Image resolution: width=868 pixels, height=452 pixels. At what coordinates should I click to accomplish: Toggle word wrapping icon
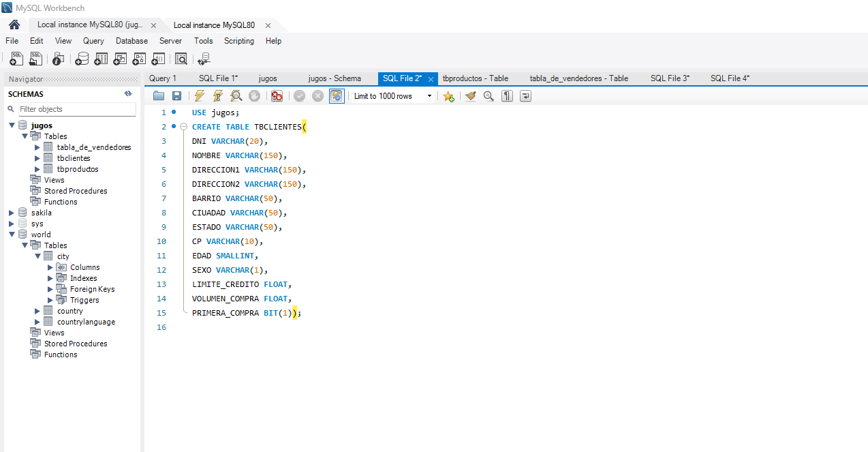click(525, 96)
